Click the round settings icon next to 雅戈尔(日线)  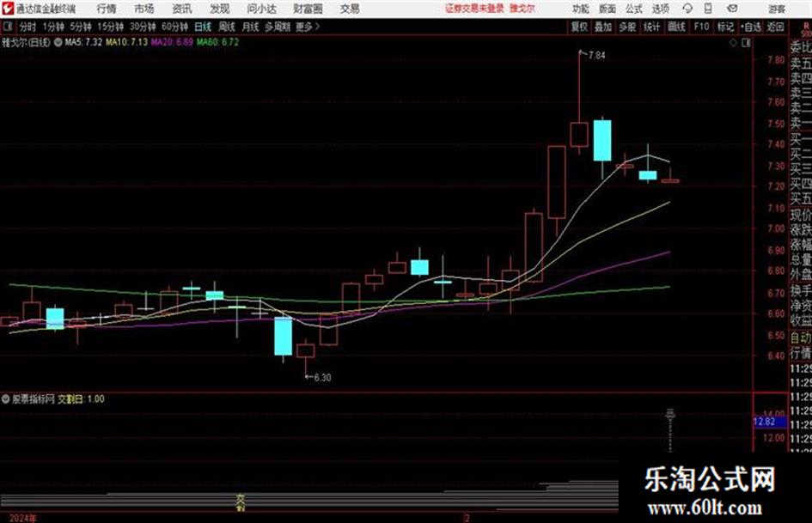(x=58, y=42)
